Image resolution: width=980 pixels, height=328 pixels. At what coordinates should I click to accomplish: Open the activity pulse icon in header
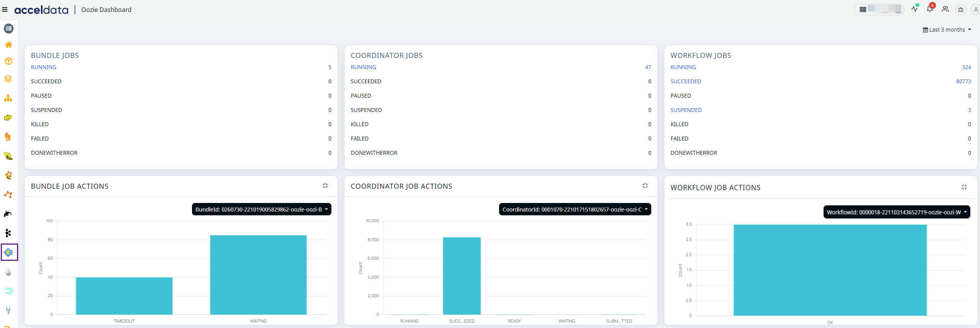915,9
